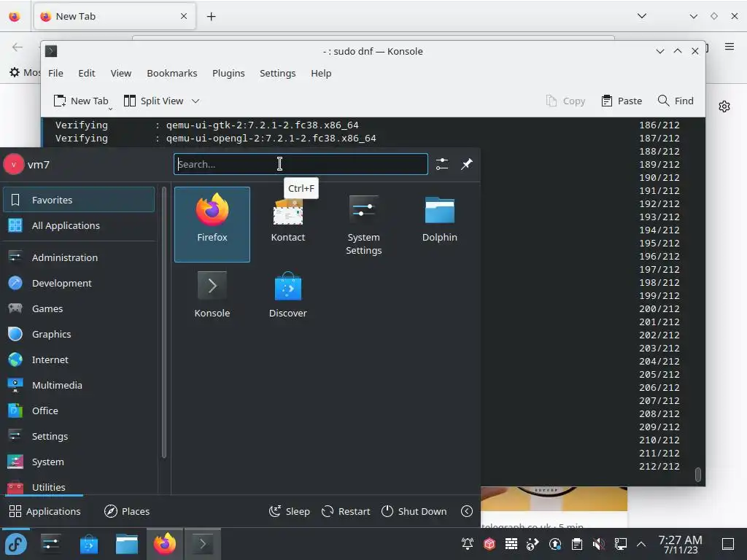Pin the application launcher open

coord(466,164)
